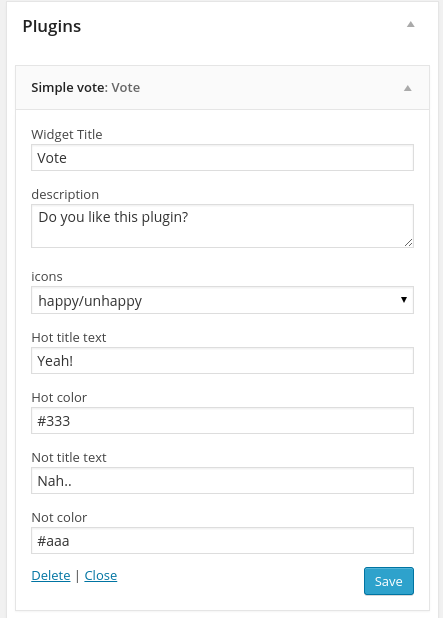
Task: Click the dropdown arrow in icons select
Action: tap(404, 300)
